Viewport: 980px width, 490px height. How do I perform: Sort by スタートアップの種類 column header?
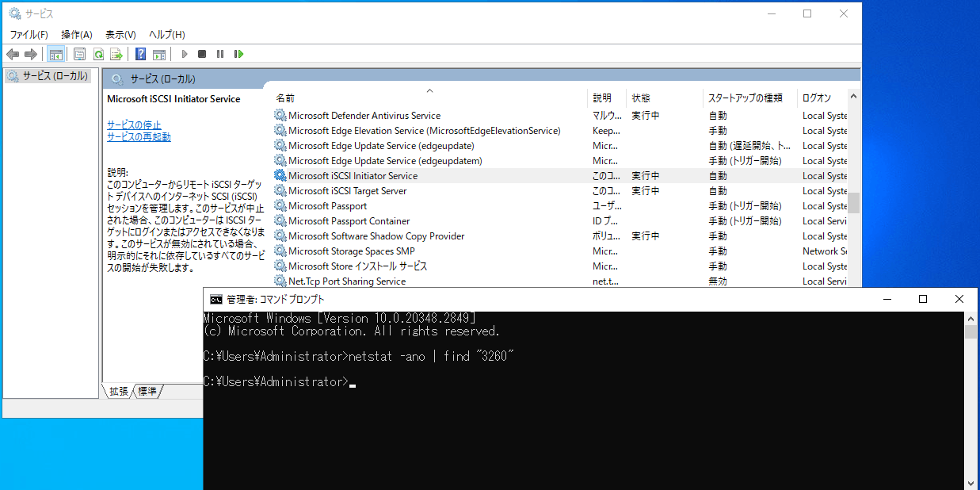coord(751,98)
